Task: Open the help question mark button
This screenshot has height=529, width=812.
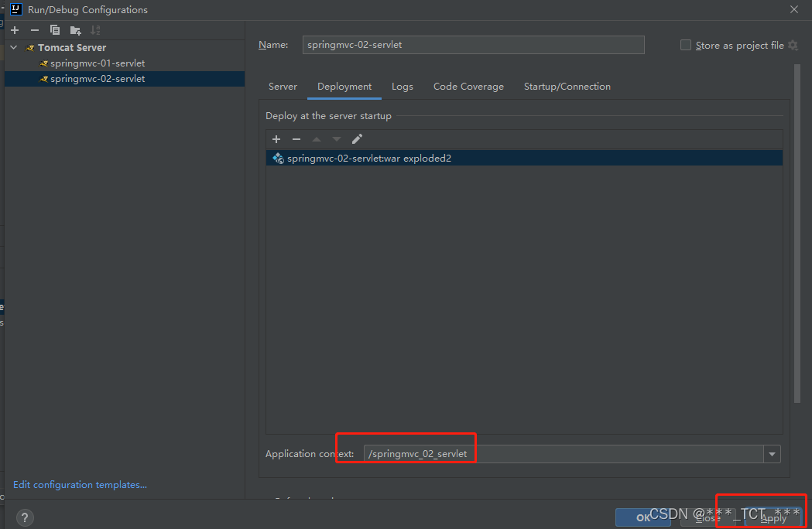Action: 25,517
